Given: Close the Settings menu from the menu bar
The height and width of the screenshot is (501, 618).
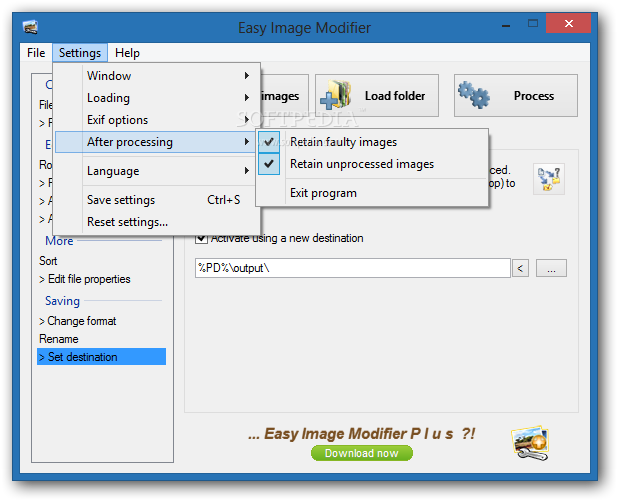Looking at the screenshot, I should click(80, 53).
